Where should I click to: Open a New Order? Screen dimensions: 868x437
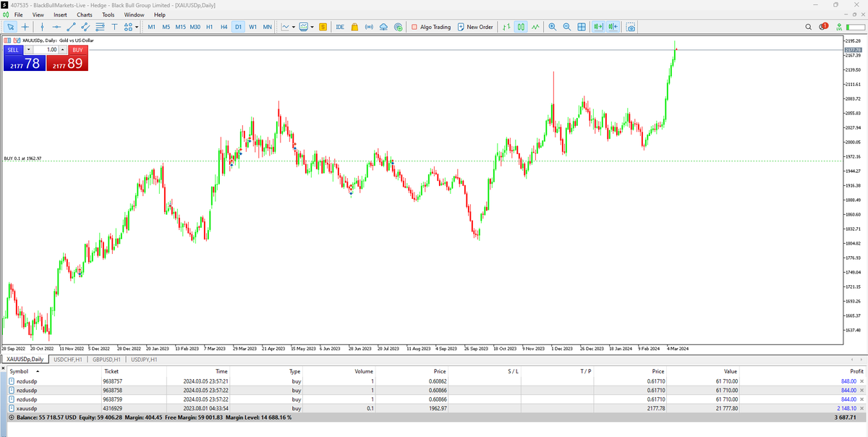(475, 27)
